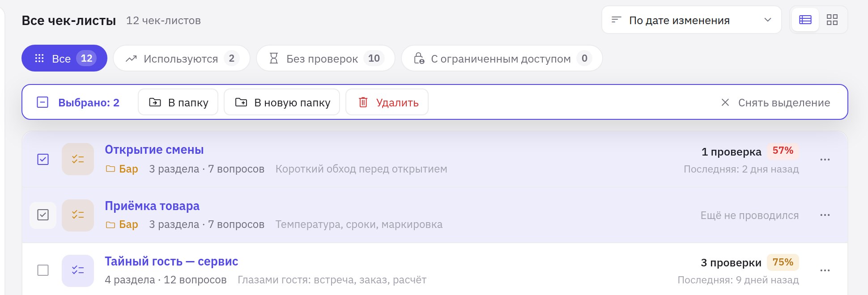
Task: Select the 'Все' filter tab
Action: [x=64, y=58]
